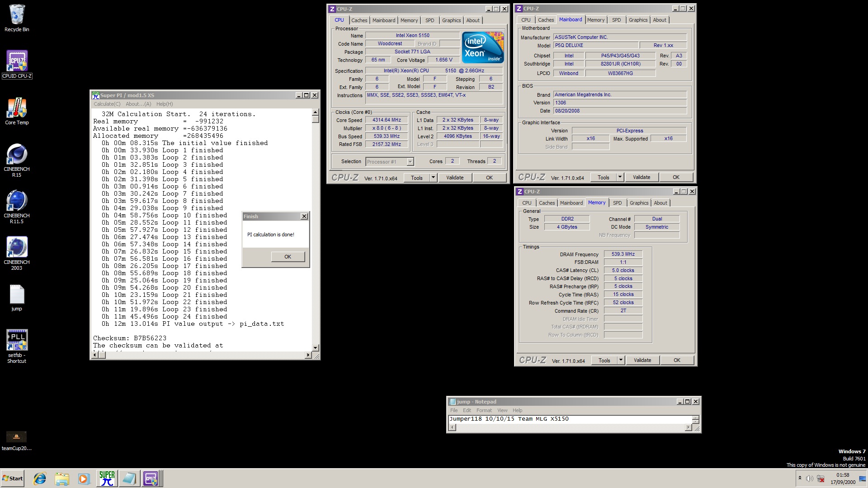Click Super PI horizontal scrollbar right arrow
This screenshot has height=488, width=868.
click(308, 355)
